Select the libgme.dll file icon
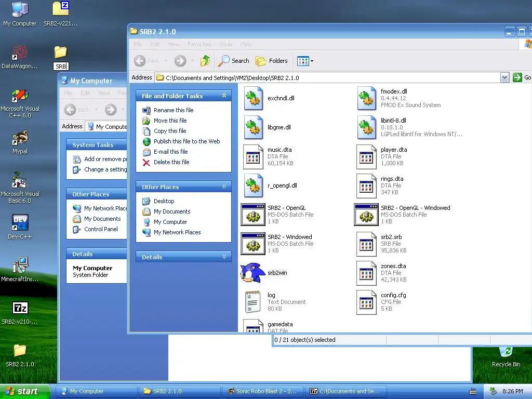 pos(253,127)
